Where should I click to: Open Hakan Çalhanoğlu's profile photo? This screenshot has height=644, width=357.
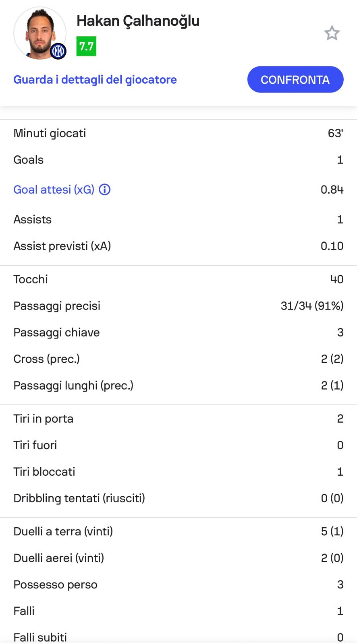(40, 33)
